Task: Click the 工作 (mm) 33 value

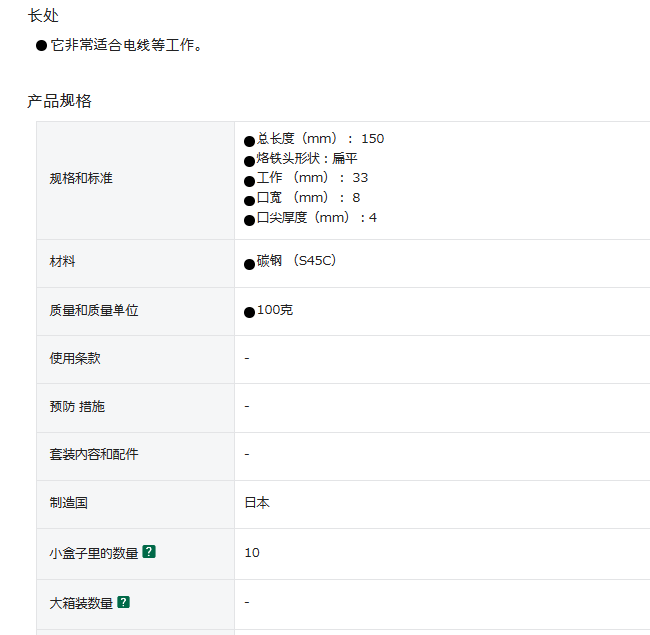Action: click(x=312, y=177)
